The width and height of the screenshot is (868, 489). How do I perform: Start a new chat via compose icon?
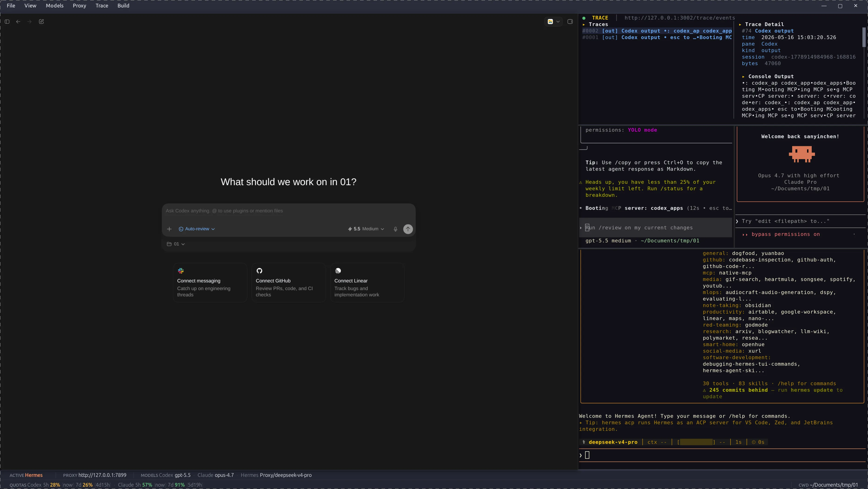[x=41, y=22]
